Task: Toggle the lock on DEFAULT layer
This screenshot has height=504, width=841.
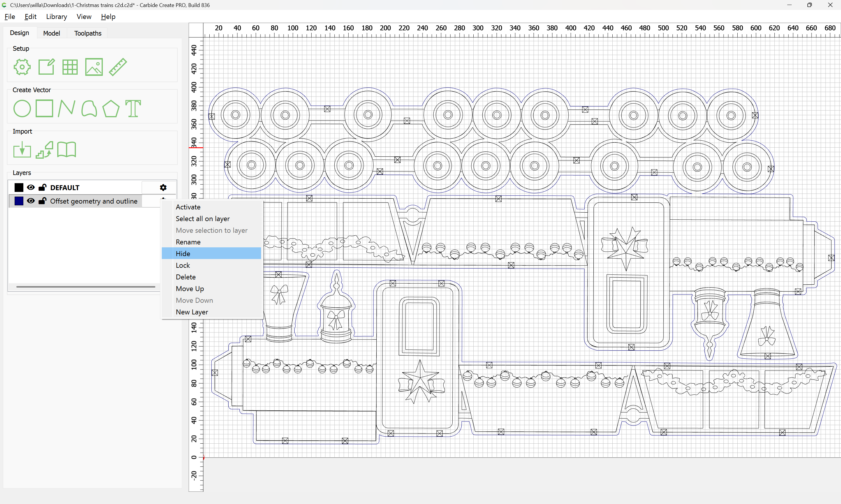Action: [43, 188]
